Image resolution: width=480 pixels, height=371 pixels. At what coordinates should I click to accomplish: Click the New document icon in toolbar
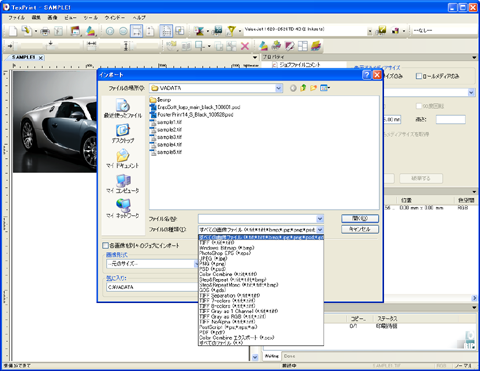pyautogui.click(x=13, y=31)
